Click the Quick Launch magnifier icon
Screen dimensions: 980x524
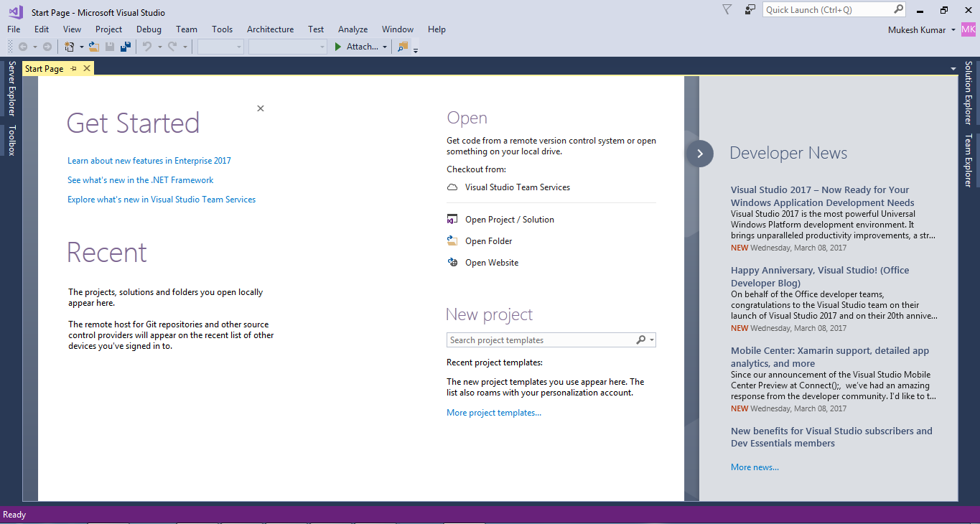(x=898, y=9)
